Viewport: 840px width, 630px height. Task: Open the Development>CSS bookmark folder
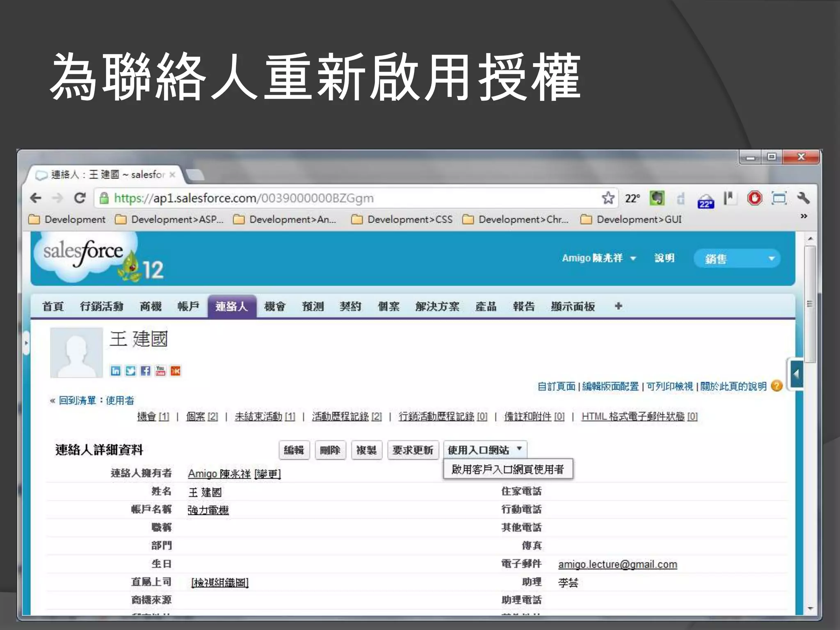click(402, 219)
